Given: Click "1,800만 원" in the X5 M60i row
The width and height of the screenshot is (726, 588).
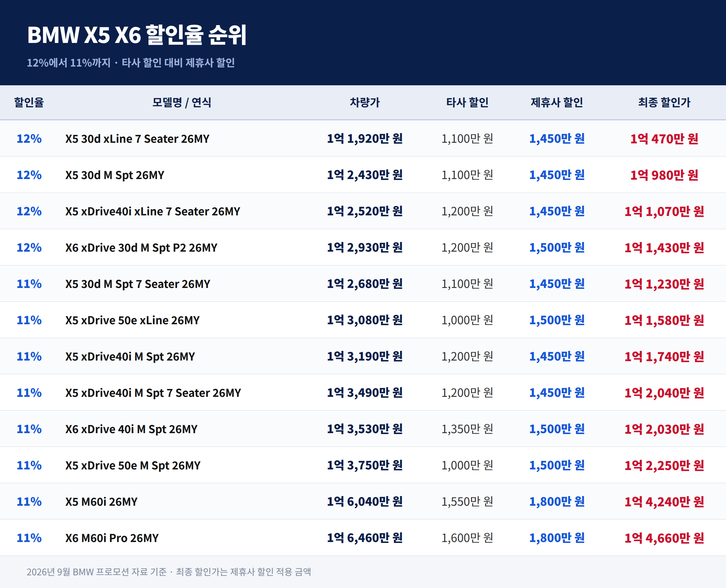Looking at the screenshot, I should pyautogui.click(x=557, y=501).
